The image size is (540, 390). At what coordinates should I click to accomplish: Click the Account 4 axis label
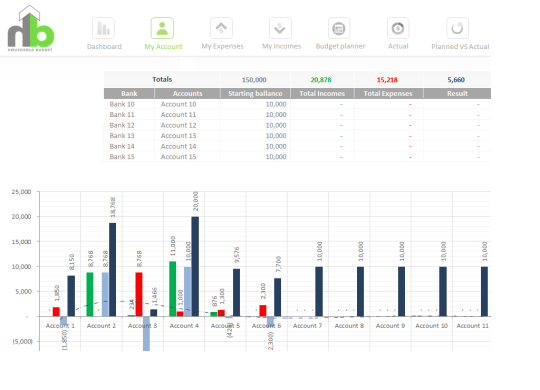click(x=184, y=326)
